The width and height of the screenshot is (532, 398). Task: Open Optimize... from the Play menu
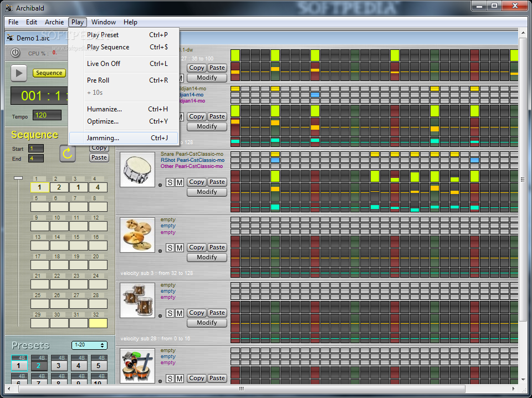coord(124,121)
